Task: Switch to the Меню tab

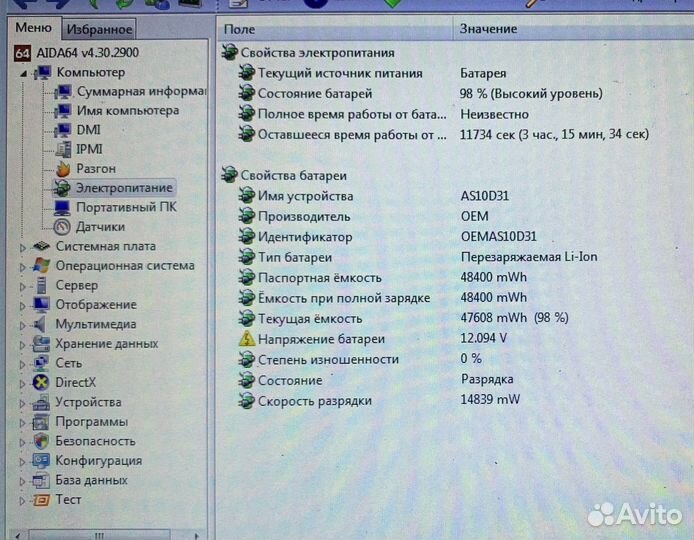Action: [34, 28]
